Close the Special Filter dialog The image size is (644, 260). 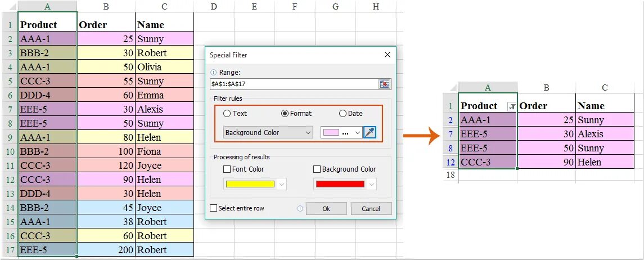point(387,55)
